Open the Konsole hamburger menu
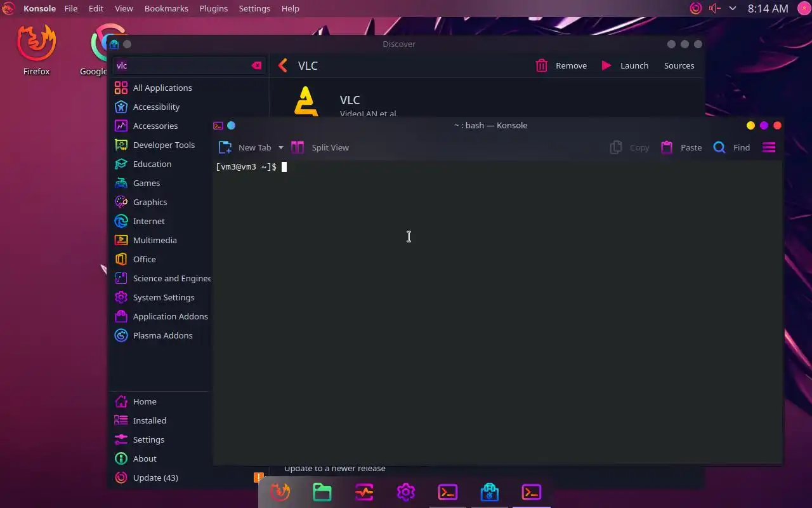The width and height of the screenshot is (812, 508). pyautogui.click(x=769, y=147)
